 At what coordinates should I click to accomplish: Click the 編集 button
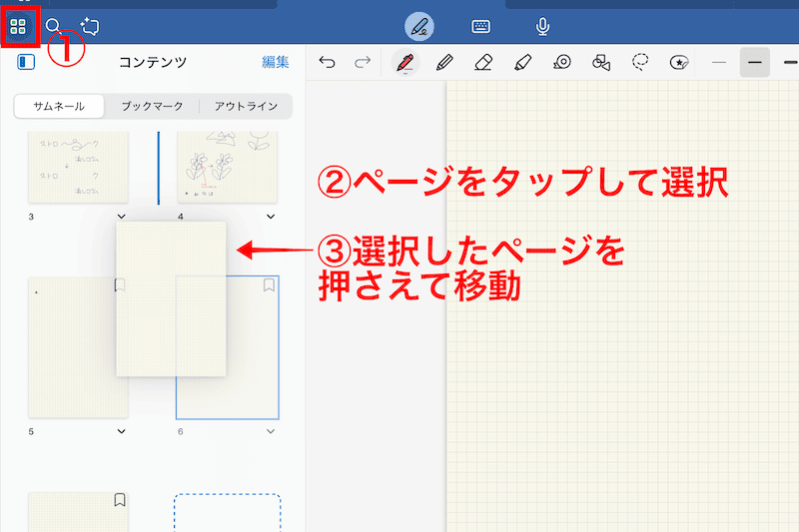(x=276, y=62)
